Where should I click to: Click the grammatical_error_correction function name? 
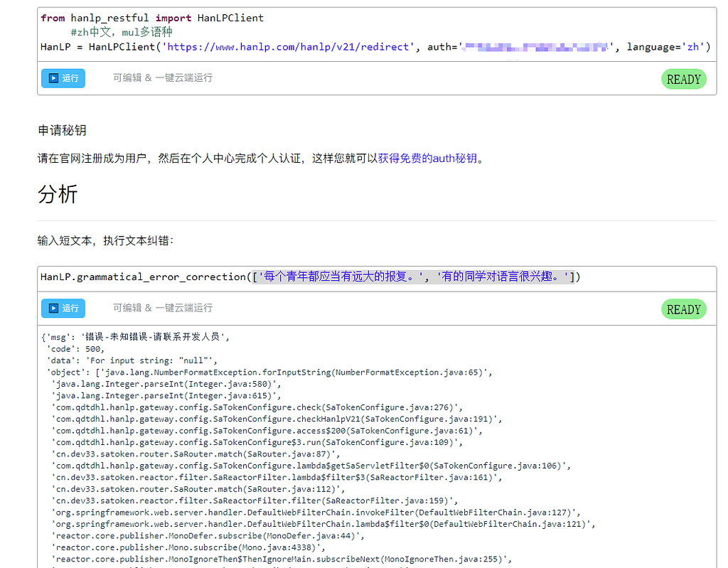(160, 277)
